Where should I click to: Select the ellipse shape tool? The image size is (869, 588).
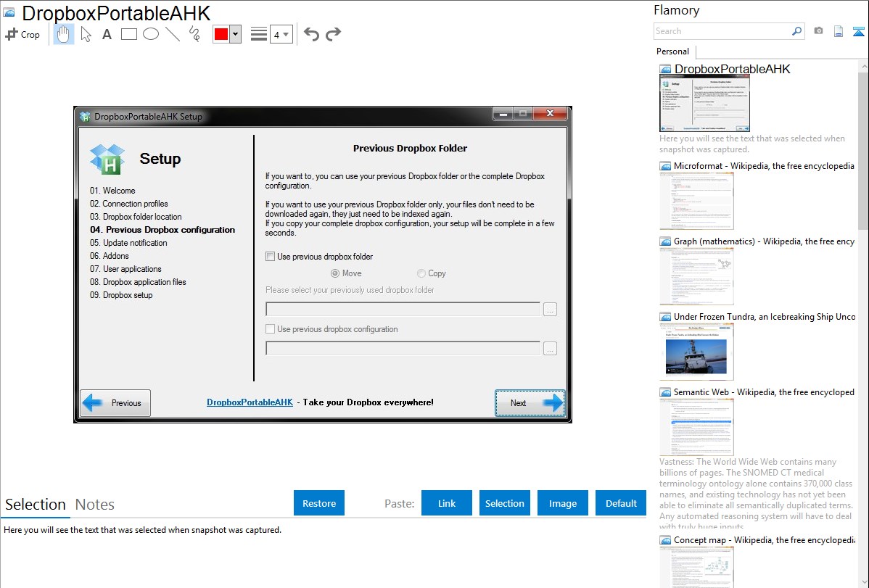pyautogui.click(x=151, y=34)
